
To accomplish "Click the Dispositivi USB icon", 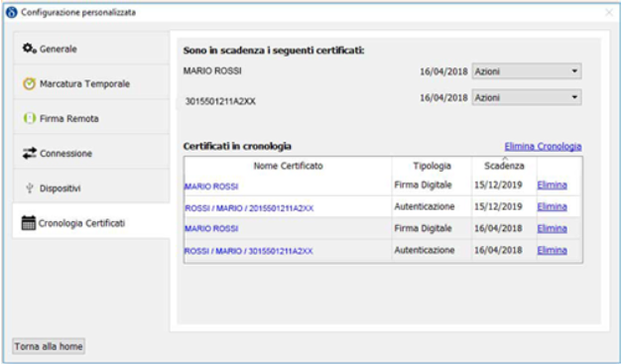I will pos(30,187).
